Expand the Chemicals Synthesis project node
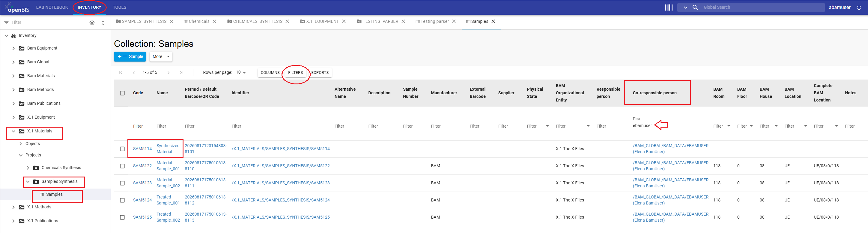Viewport: 868px width, 233px height. (x=28, y=168)
